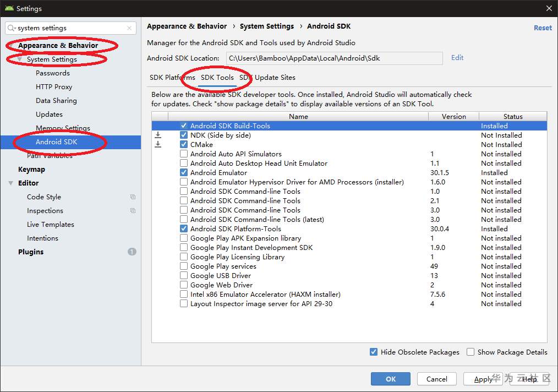Screen dimensions: 558x392
Task: Check Intel x86 Emulator Accelerator HAXM
Action: pos(184,295)
